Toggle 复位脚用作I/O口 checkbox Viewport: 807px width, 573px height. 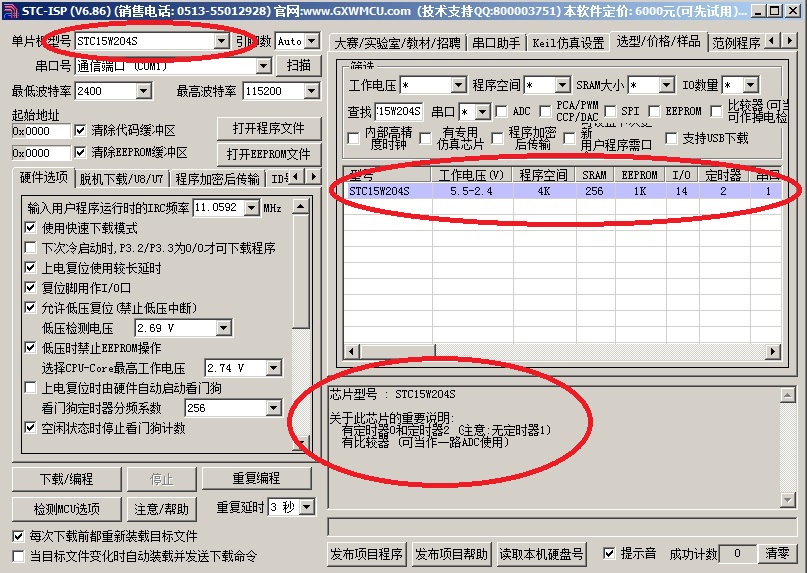[30, 288]
